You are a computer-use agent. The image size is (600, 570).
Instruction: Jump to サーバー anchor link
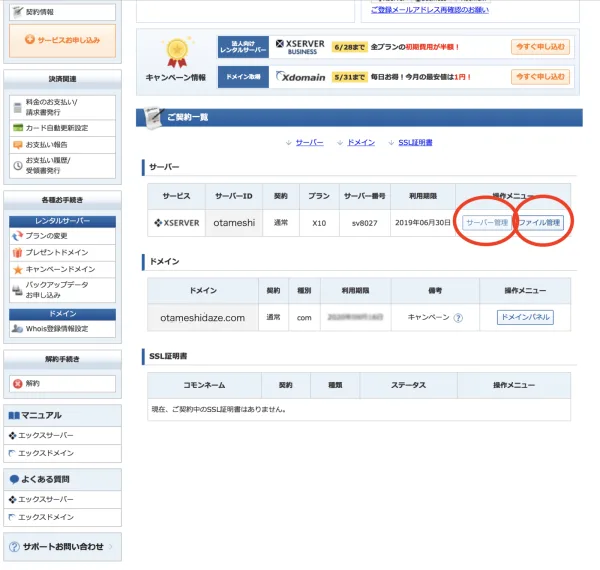(309, 142)
